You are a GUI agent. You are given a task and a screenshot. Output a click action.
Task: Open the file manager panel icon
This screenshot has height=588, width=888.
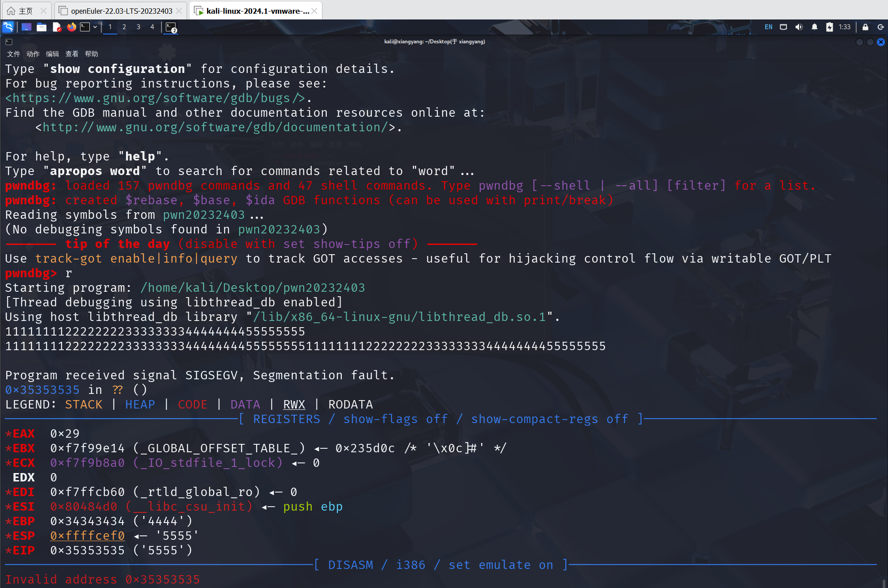[x=42, y=27]
